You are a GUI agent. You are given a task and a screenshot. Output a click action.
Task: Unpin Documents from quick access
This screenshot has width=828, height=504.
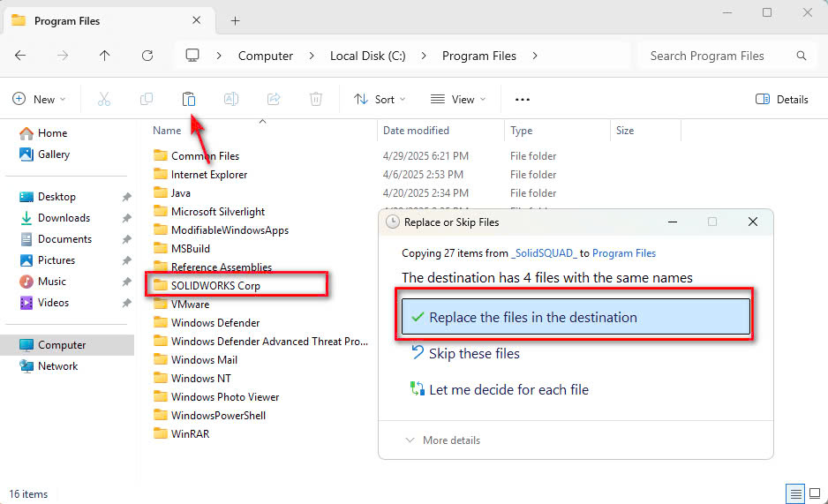(127, 239)
